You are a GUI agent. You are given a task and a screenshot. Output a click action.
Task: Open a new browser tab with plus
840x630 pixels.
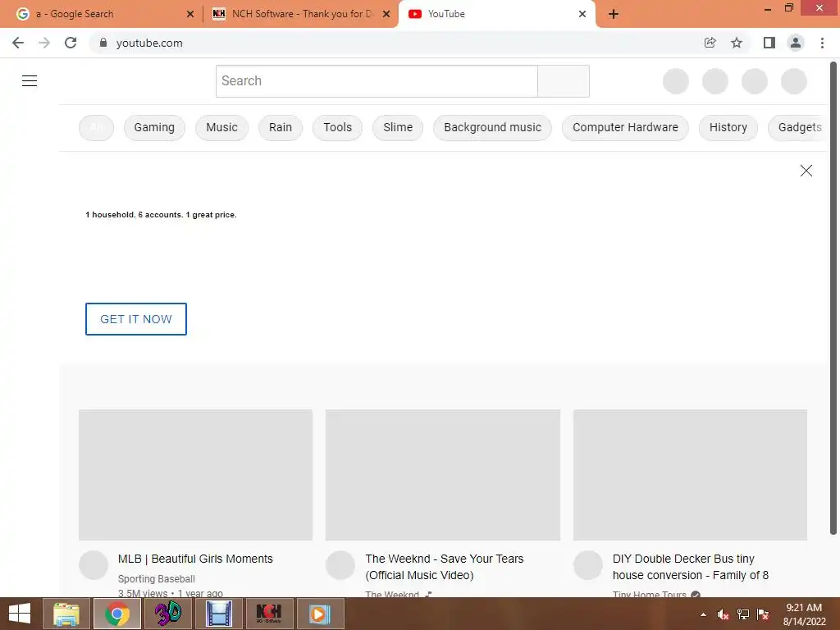pos(614,14)
